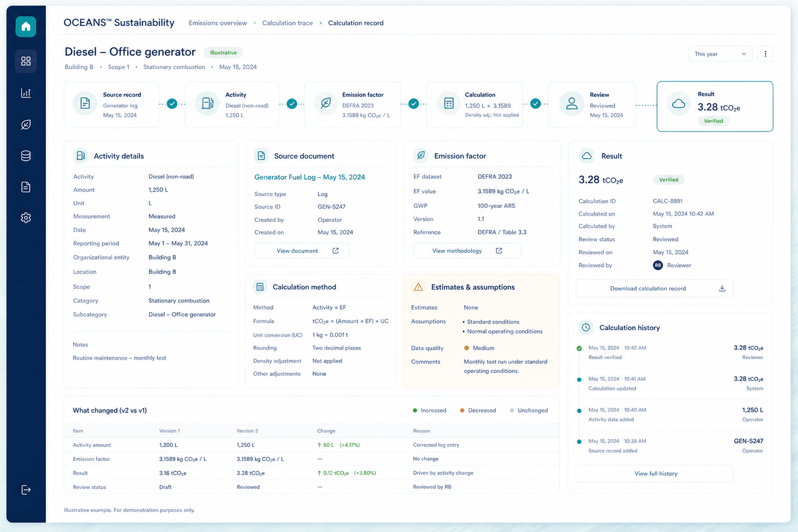Open the This year period dropdown
Screen dimensions: 798x532
[x=720, y=54]
